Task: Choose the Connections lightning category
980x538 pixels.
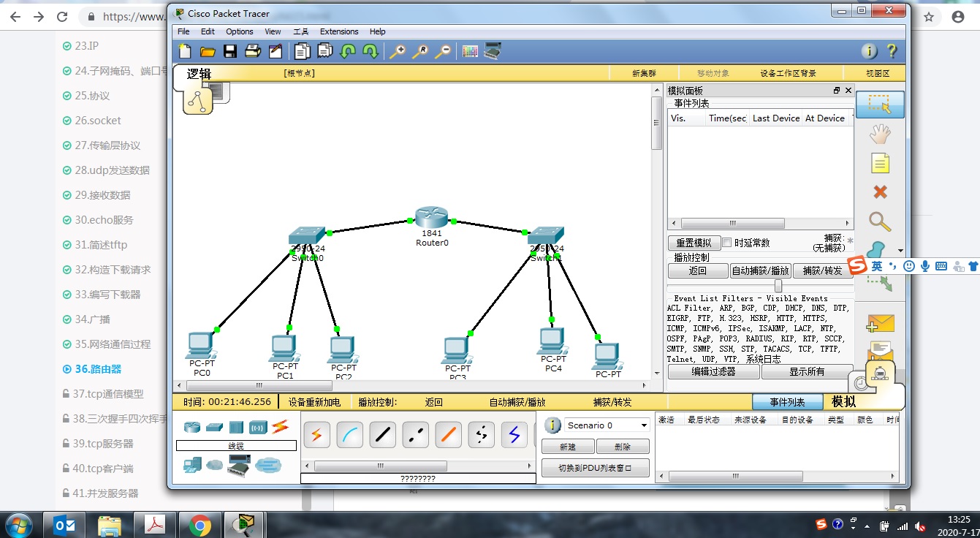Action: [280, 427]
